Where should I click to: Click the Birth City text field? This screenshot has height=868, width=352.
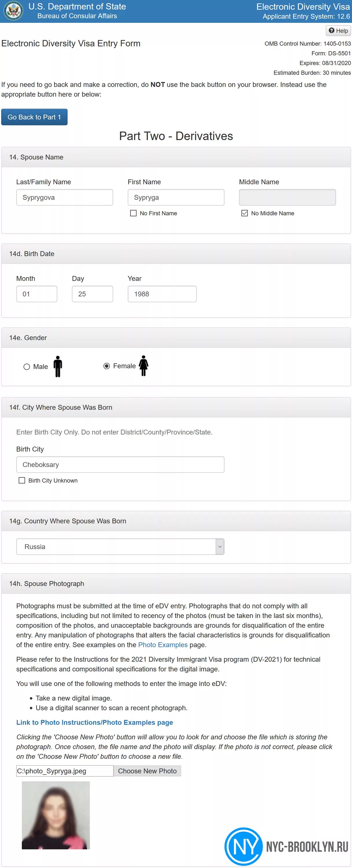pyautogui.click(x=120, y=465)
